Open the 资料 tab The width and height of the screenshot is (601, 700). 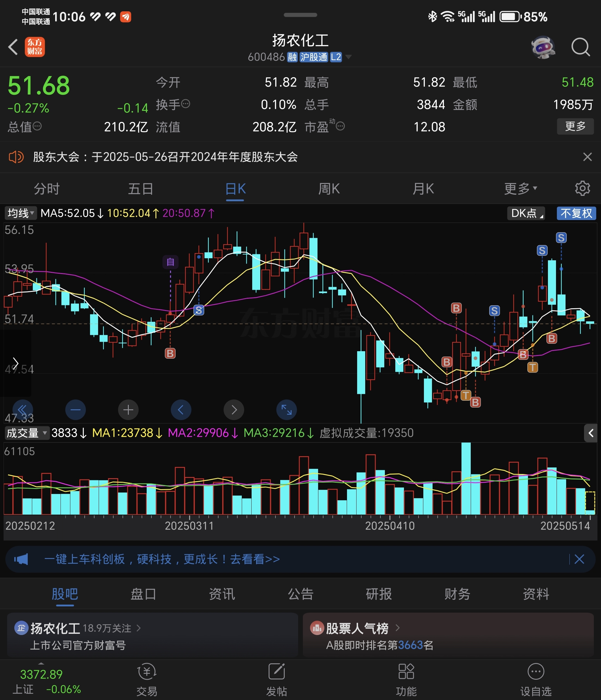[536, 594]
